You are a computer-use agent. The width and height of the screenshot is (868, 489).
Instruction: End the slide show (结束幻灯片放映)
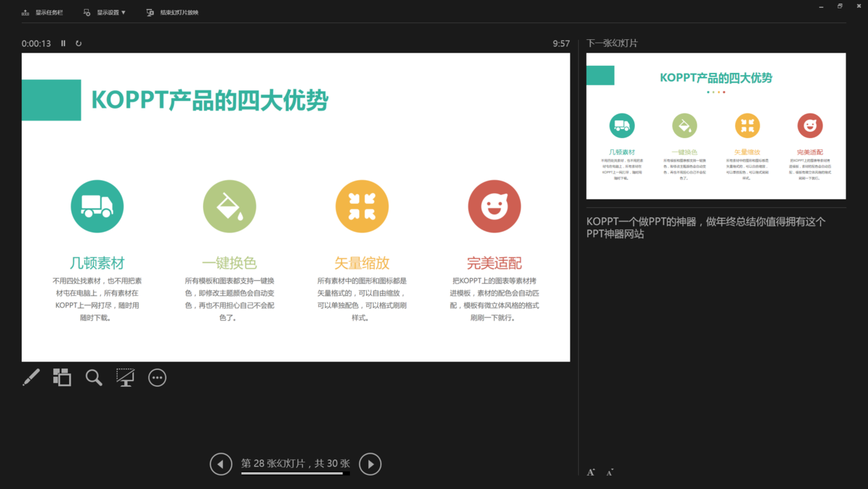(x=172, y=13)
